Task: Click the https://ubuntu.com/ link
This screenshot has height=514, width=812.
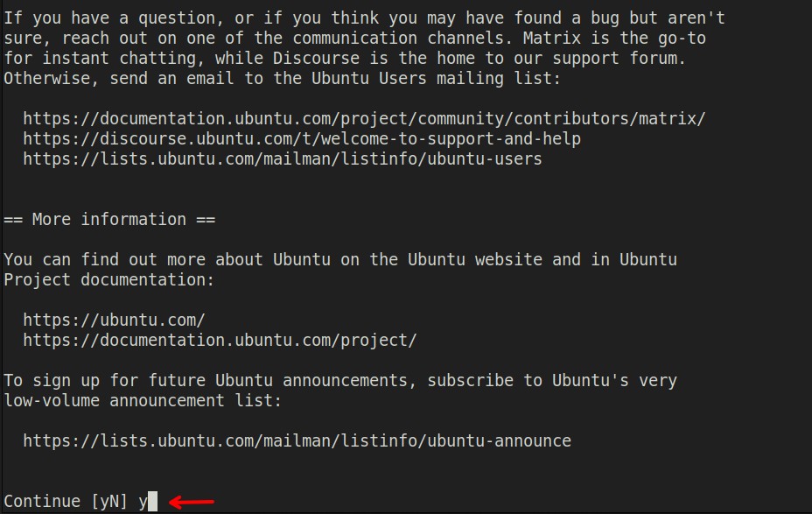Action: (114, 320)
